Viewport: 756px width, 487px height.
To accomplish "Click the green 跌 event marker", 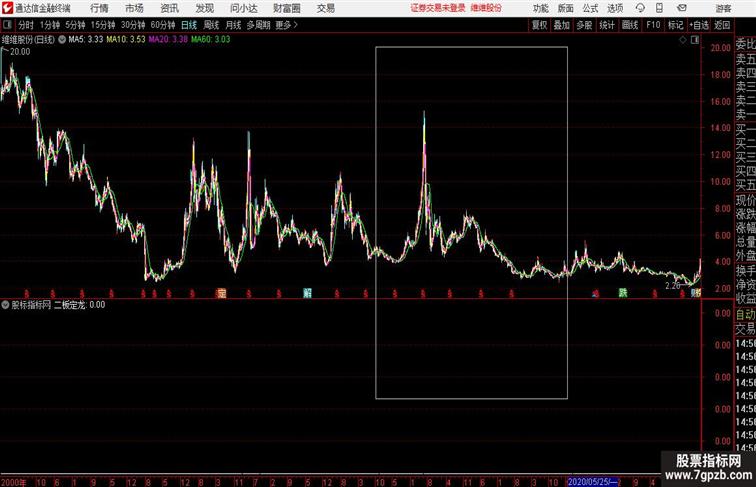I will tap(623, 293).
